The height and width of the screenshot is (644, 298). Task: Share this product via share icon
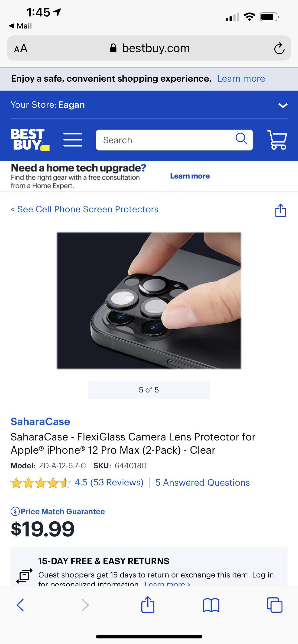(281, 210)
